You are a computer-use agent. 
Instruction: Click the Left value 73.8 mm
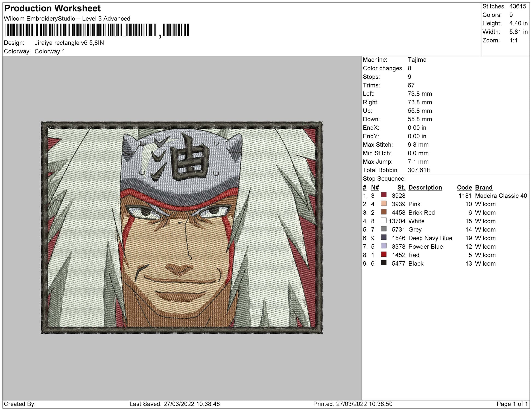(x=420, y=94)
